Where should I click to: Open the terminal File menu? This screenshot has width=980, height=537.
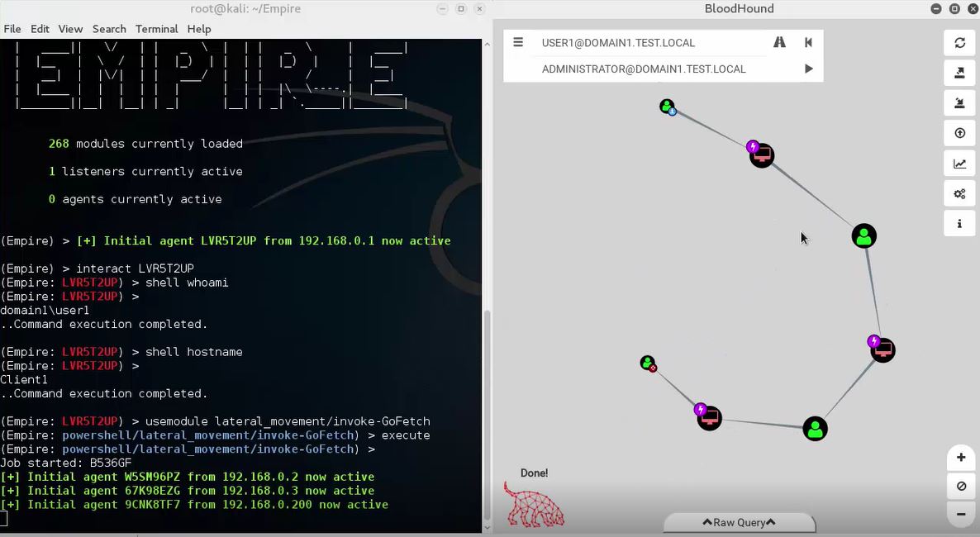[x=12, y=29]
